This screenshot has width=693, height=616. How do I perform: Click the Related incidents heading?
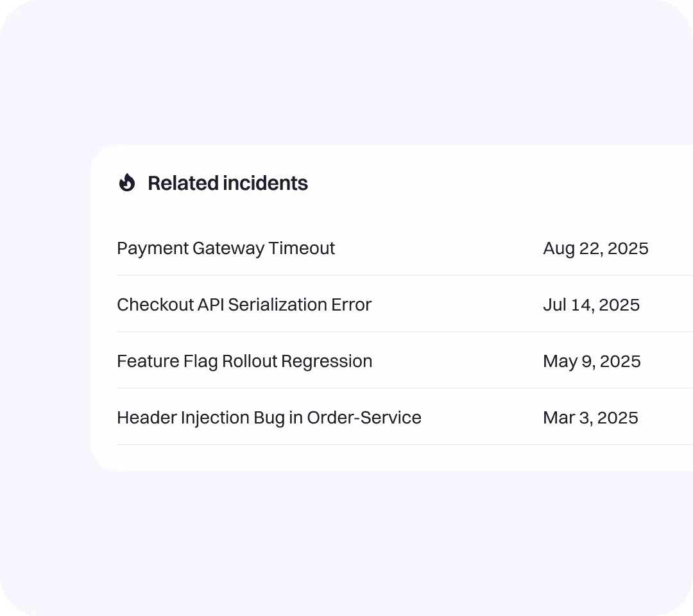tap(228, 183)
